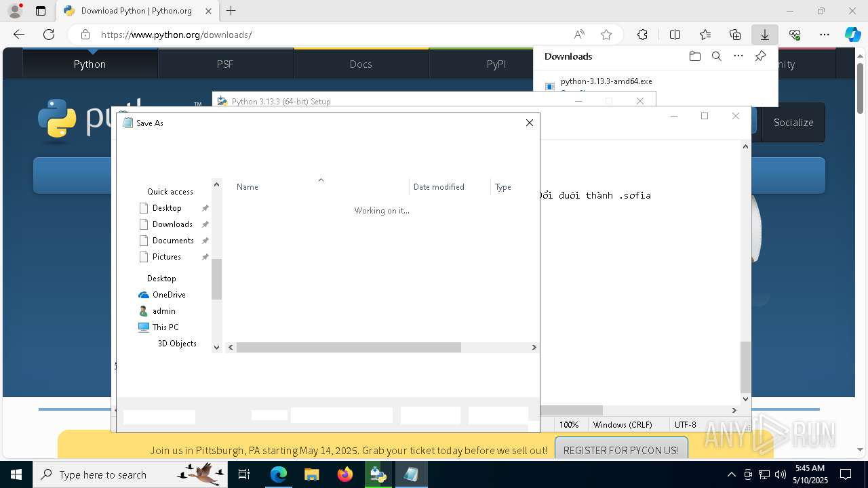Screen dimensions: 868x488
Task: Pin the Downloads panel
Action: [x=760, y=56]
